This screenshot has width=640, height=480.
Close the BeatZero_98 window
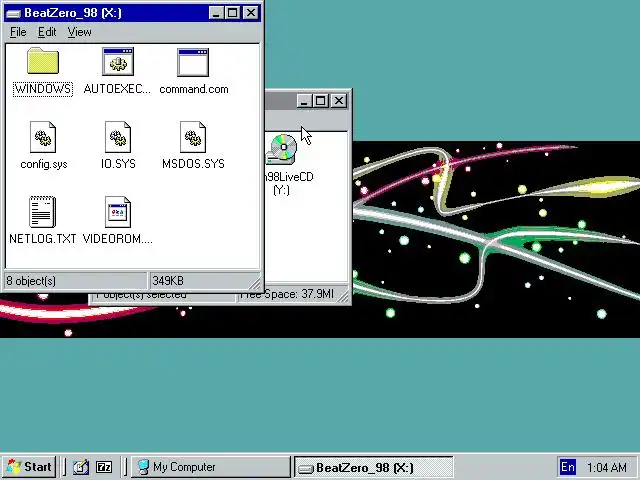click(x=251, y=13)
